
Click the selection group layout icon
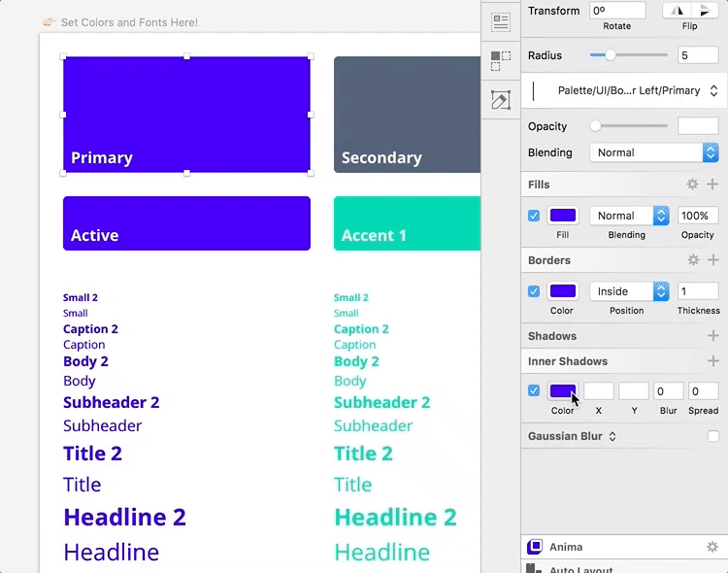point(501,61)
